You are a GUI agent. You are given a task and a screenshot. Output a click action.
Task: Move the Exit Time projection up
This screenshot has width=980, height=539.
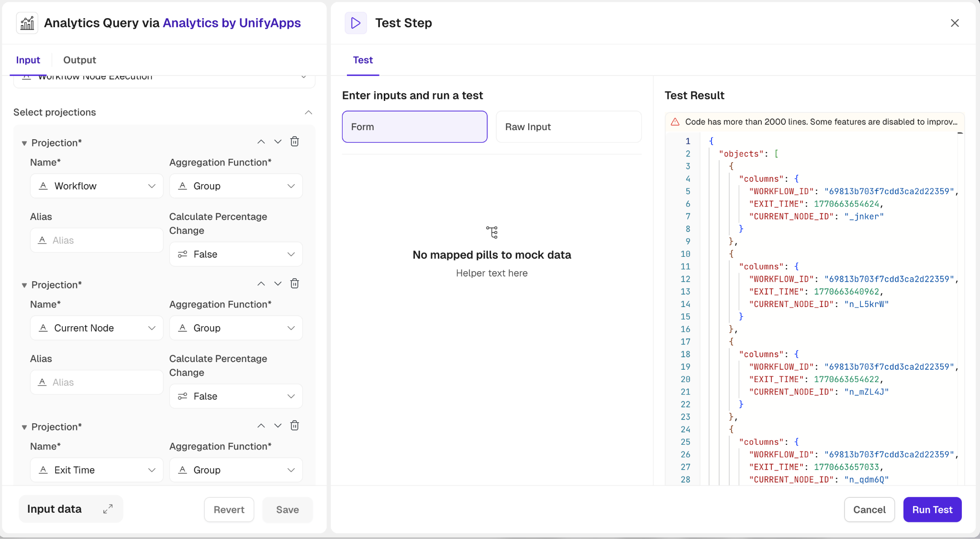tap(261, 426)
